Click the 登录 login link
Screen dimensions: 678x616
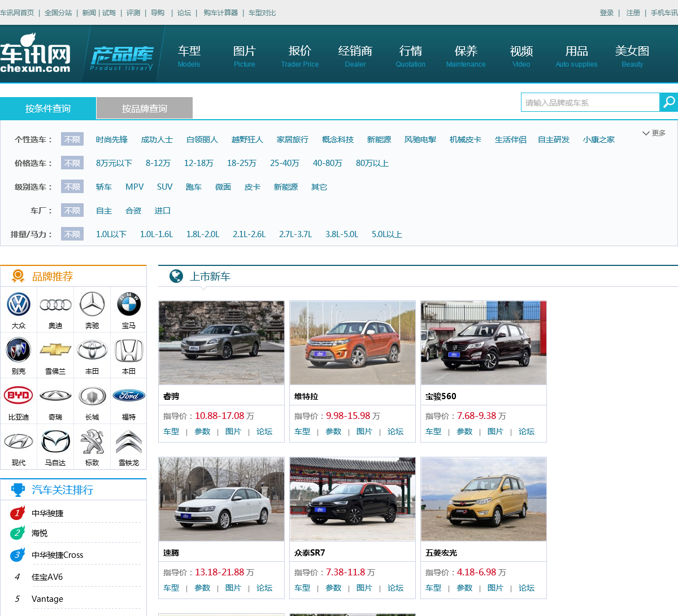[607, 12]
